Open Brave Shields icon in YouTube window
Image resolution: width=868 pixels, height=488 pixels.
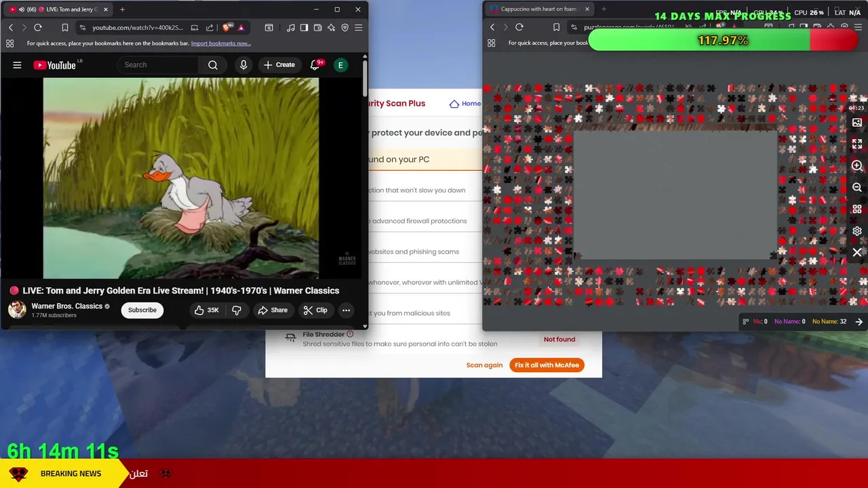click(226, 28)
